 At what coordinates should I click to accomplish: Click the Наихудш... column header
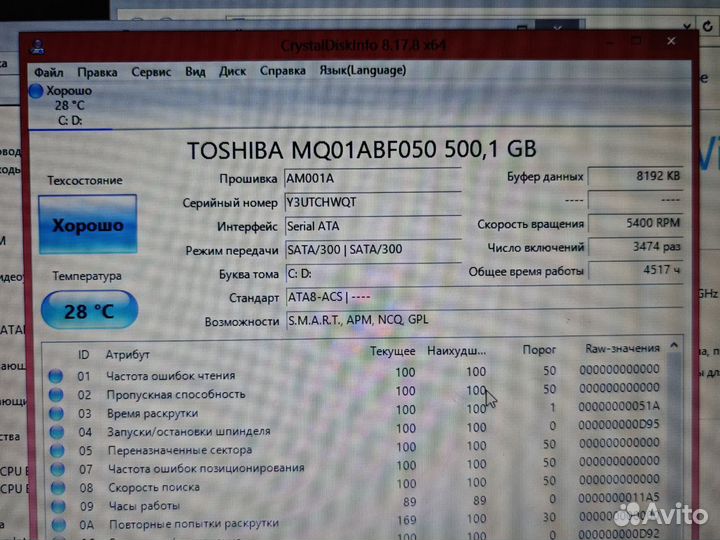(x=456, y=351)
